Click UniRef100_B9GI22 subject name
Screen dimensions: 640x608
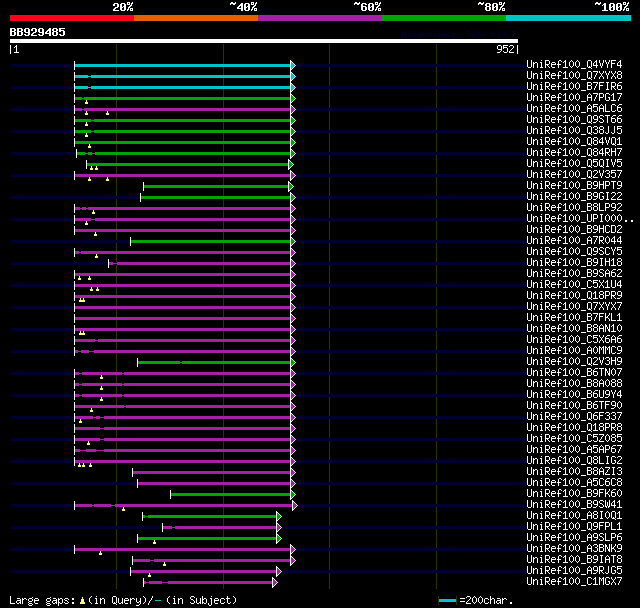coord(574,197)
